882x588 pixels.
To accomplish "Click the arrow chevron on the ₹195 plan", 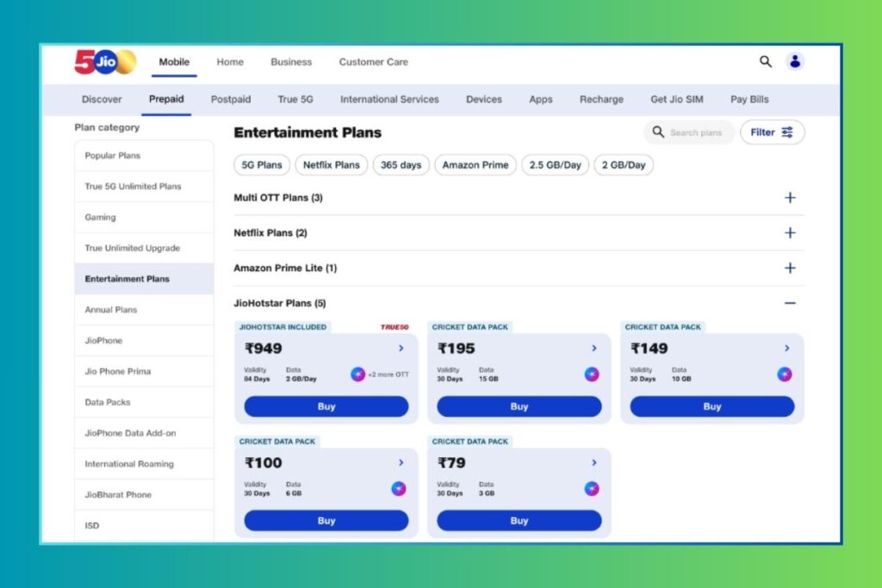I will point(594,349).
